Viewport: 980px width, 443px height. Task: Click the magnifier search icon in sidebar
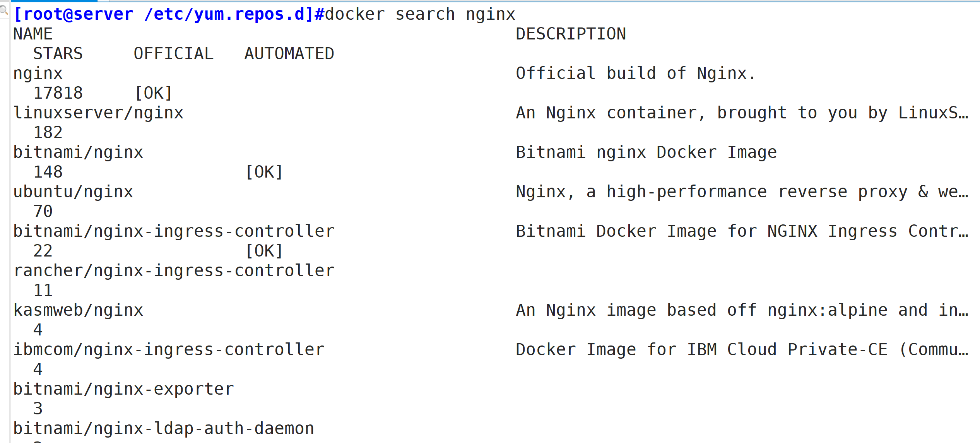(4, 10)
